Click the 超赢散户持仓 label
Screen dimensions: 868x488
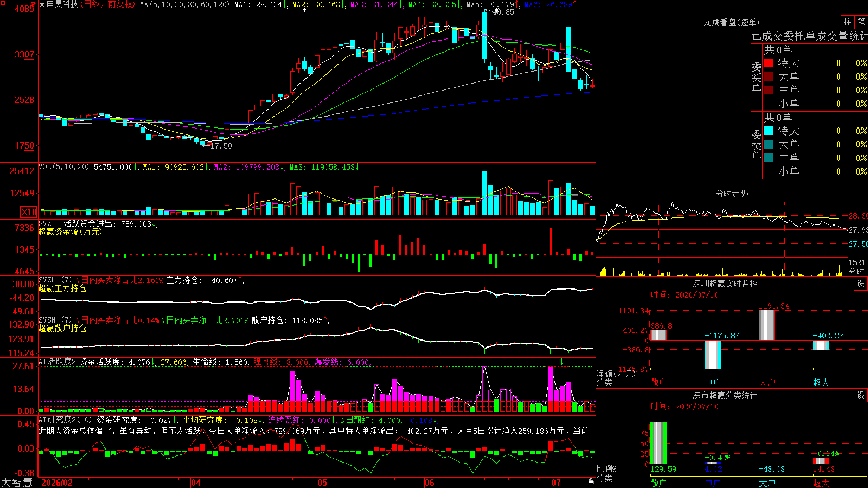point(62,328)
